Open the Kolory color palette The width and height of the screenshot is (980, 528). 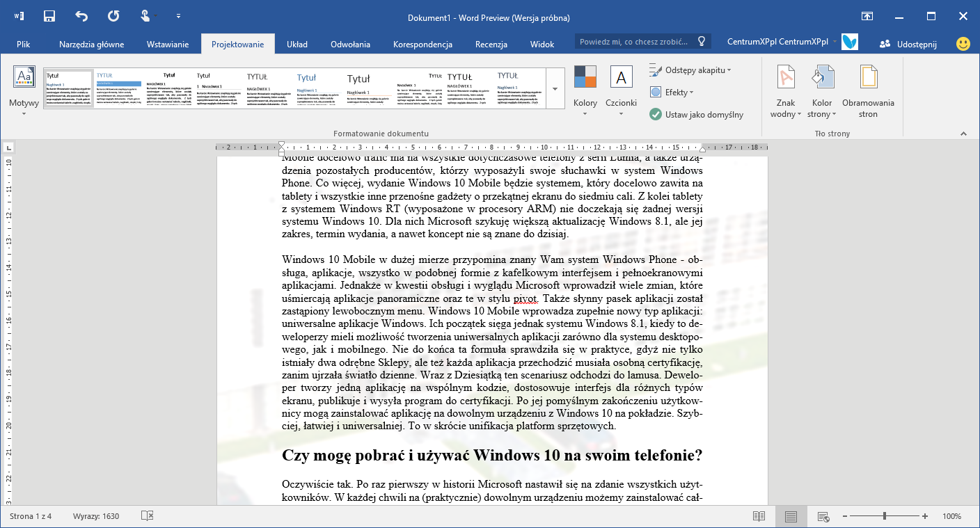tap(585, 92)
